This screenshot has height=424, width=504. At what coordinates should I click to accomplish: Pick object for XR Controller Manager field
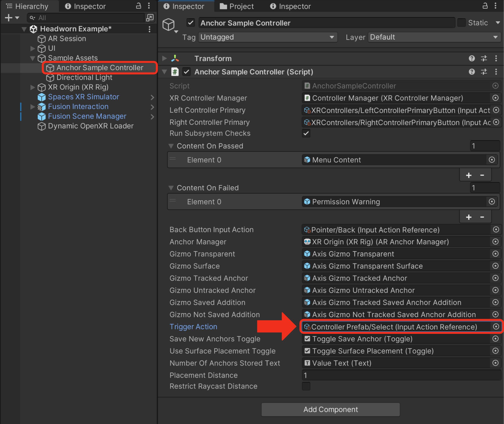(x=495, y=98)
